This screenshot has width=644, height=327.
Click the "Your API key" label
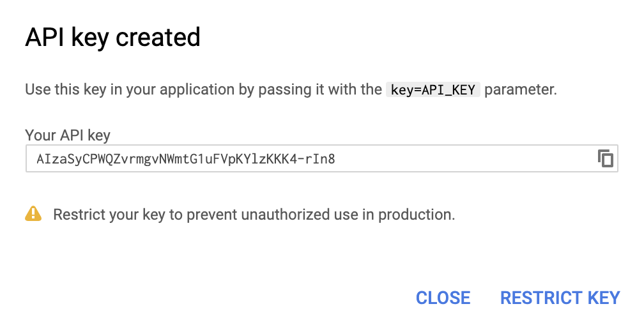[x=68, y=135]
